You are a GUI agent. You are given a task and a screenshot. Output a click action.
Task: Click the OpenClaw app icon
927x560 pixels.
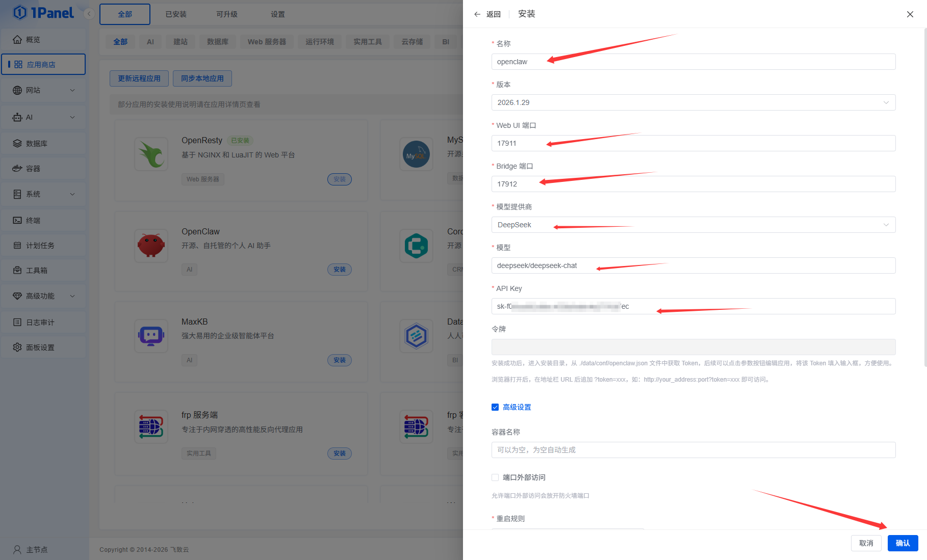(x=151, y=246)
